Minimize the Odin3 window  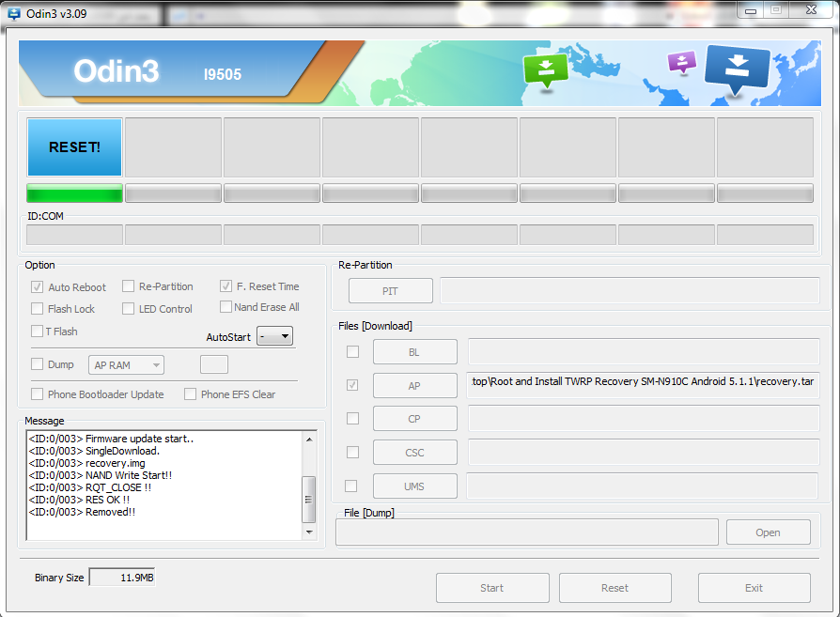pyautogui.click(x=751, y=10)
